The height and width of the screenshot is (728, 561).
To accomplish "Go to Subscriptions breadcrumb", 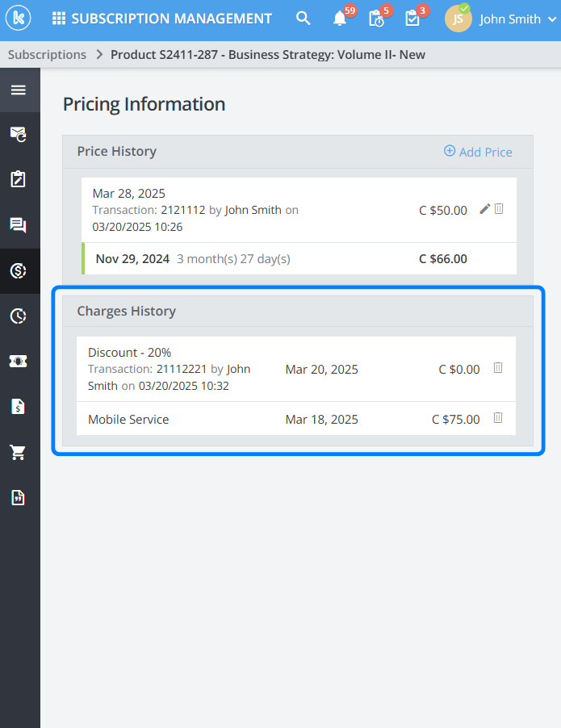I will click(48, 55).
